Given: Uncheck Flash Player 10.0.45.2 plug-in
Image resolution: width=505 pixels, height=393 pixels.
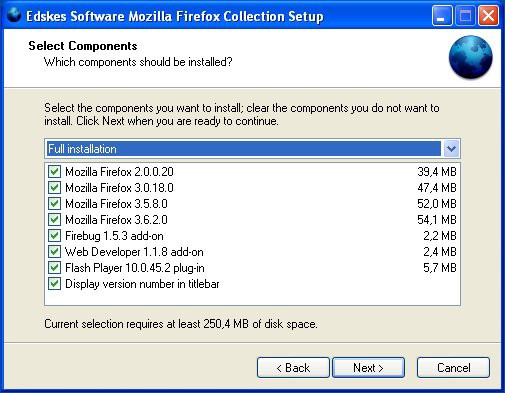Looking at the screenshot, I should pyautogui.click(x=54, y=268).
